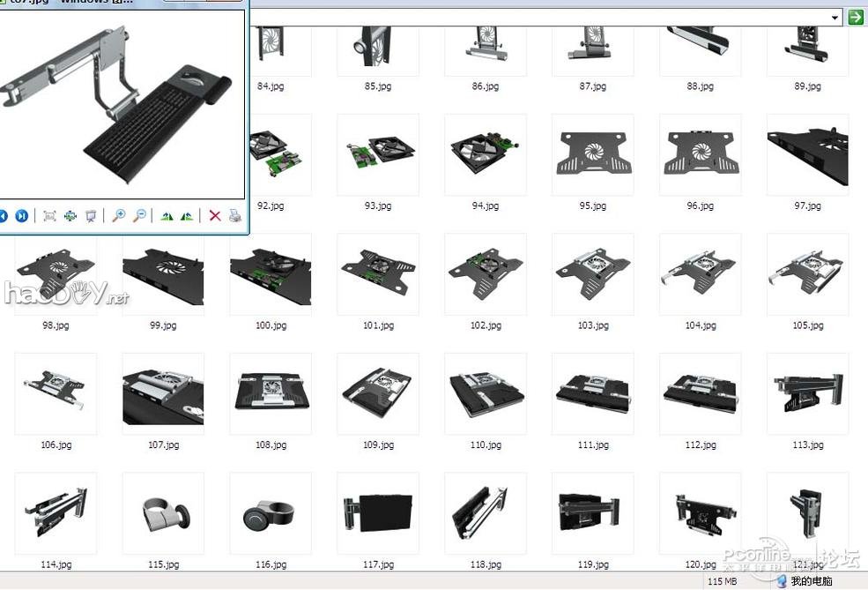The width and height of the screenshot is (868, 590).
Task: Select the 117.jpg thumbnail
Action: (x=378, y=513)
